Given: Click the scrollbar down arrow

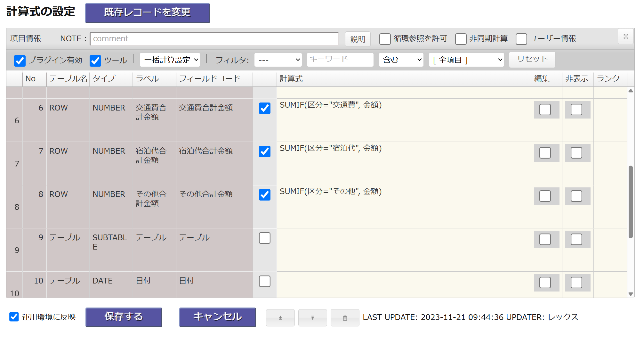Looking at the screenshot, I should (631, 294).
